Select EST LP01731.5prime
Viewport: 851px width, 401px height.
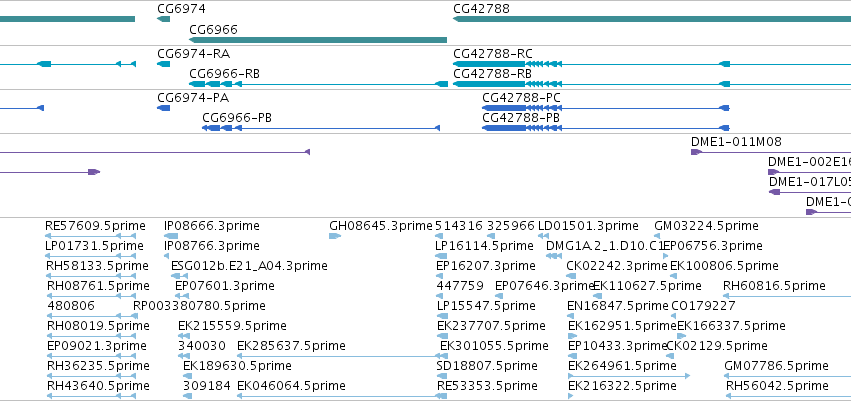(94, 246)
